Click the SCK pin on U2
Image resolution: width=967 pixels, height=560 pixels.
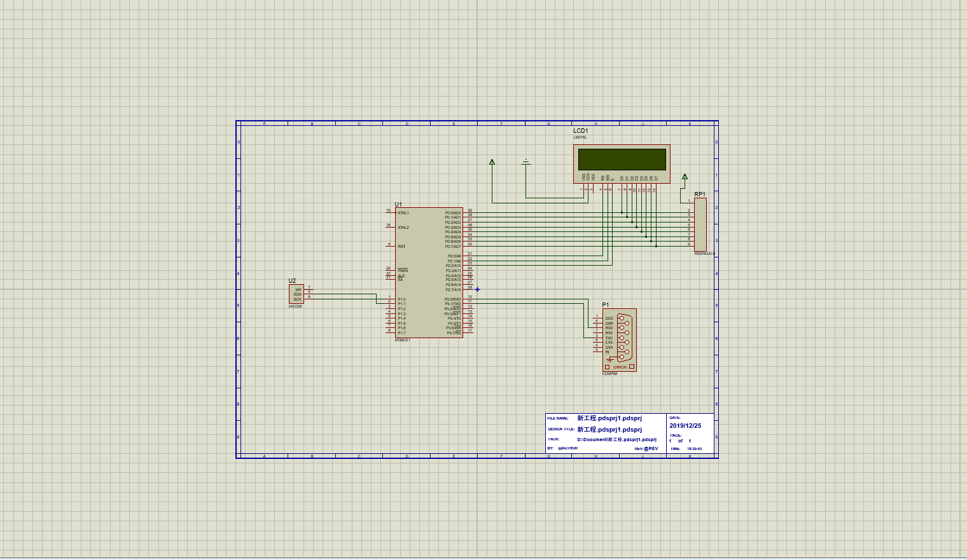click(298, 299)
